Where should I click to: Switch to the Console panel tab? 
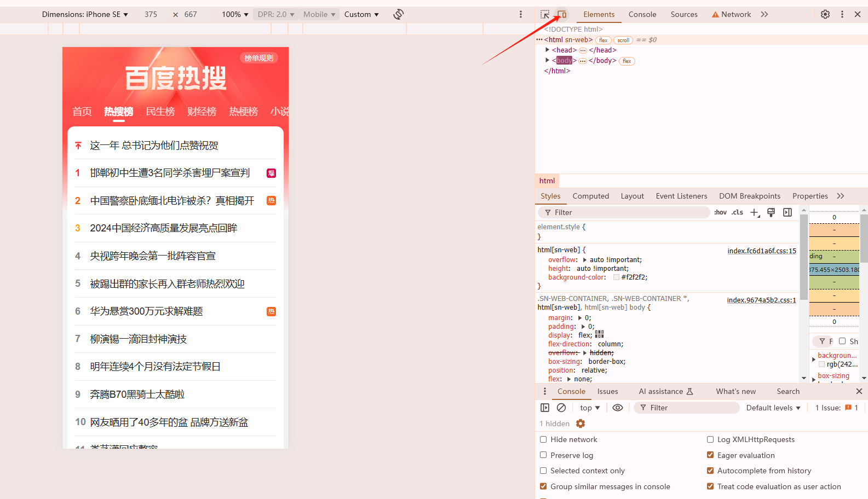coord(642,14)
